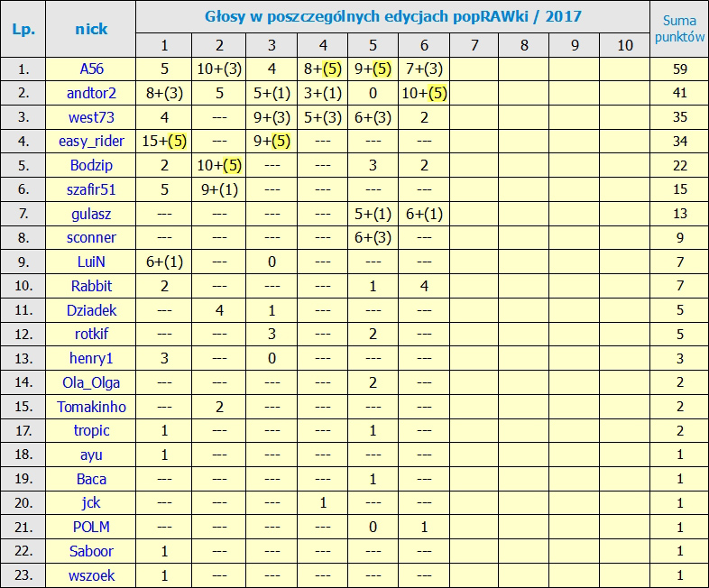Click the nick A56 in first row
This screenshot has width=709, height=588.
click(x=91, y=68)
